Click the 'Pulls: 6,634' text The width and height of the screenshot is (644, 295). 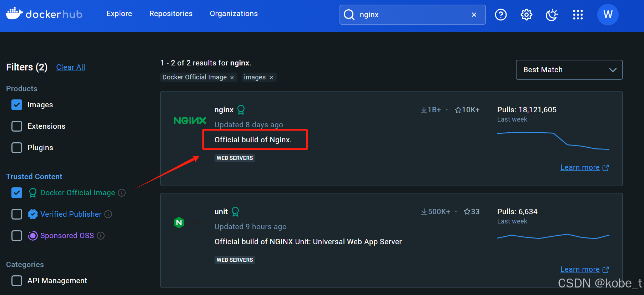(517, 212)
